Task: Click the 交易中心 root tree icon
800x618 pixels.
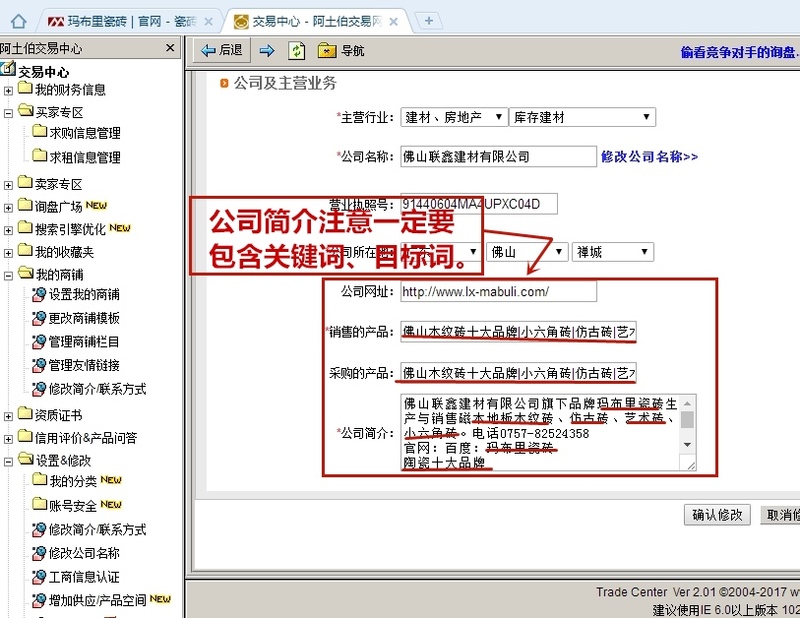Action: (x=8, y=68)
